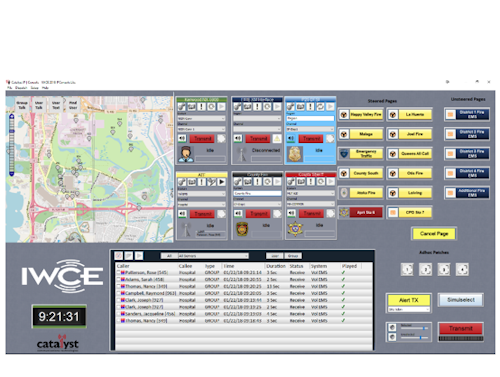500x377 pixels.
Task: Check the box for Patterson, Rose row
Action: coord(118,273)
